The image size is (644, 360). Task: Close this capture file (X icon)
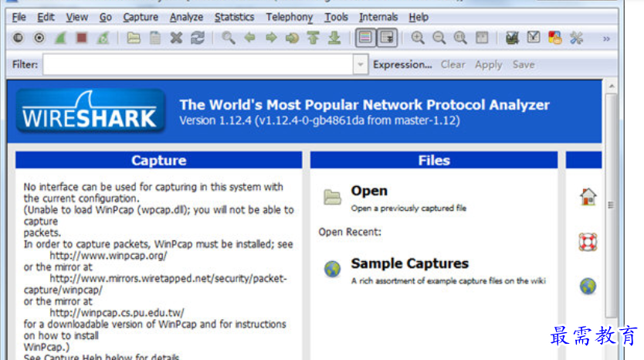tap(176, 38)
